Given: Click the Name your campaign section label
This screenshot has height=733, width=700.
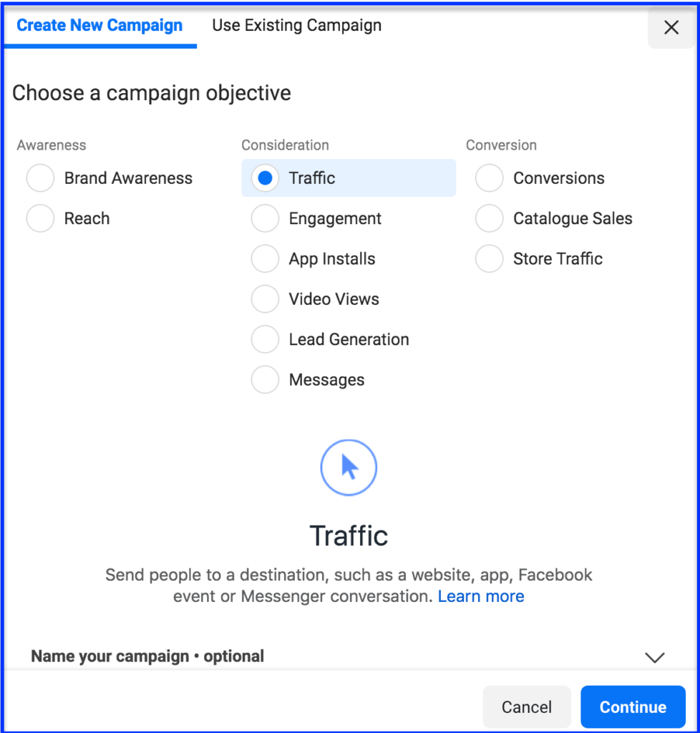Looking at the screenshot, I should (147, 656).
